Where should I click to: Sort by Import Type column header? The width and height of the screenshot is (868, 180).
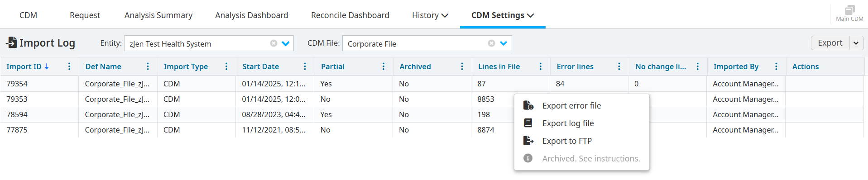click(x=186, y=66)
